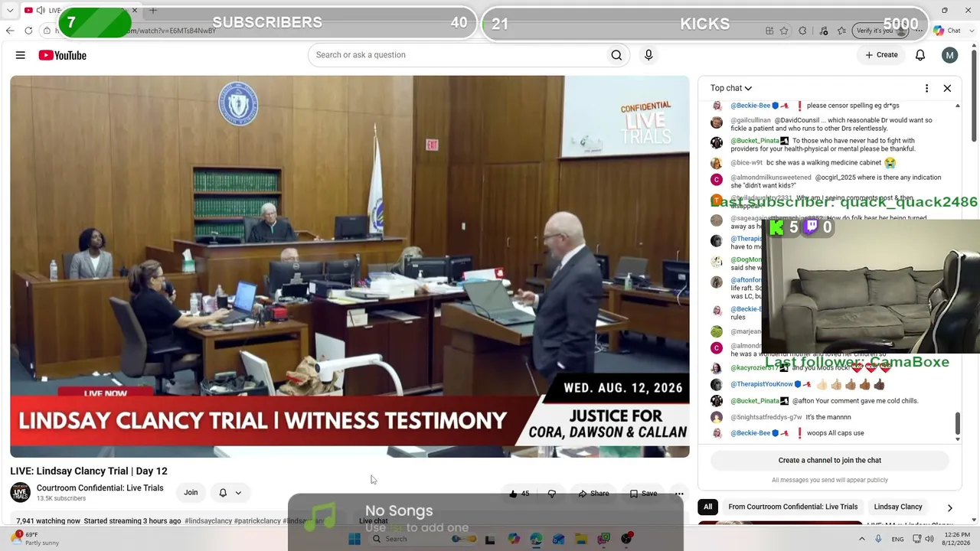The width and height of the screenshot is (980, 551).
Task: Show hidden system tray icons
Action: [862, 539]
